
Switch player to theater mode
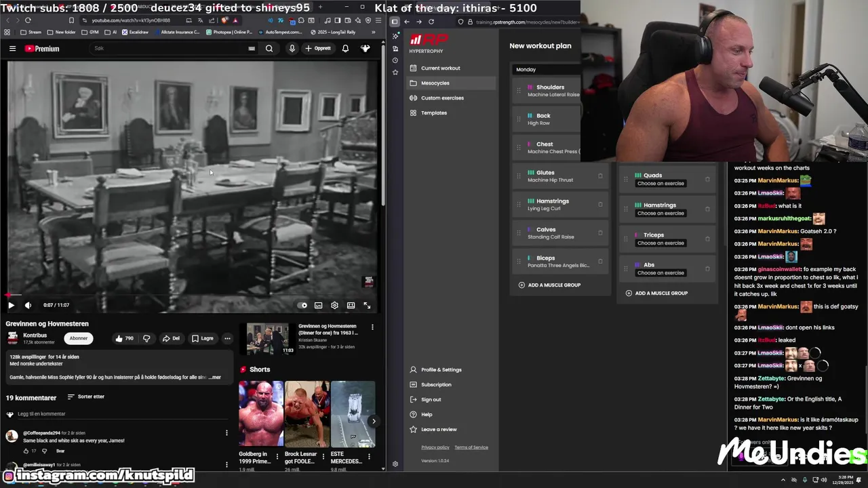(x=351, y=306)
